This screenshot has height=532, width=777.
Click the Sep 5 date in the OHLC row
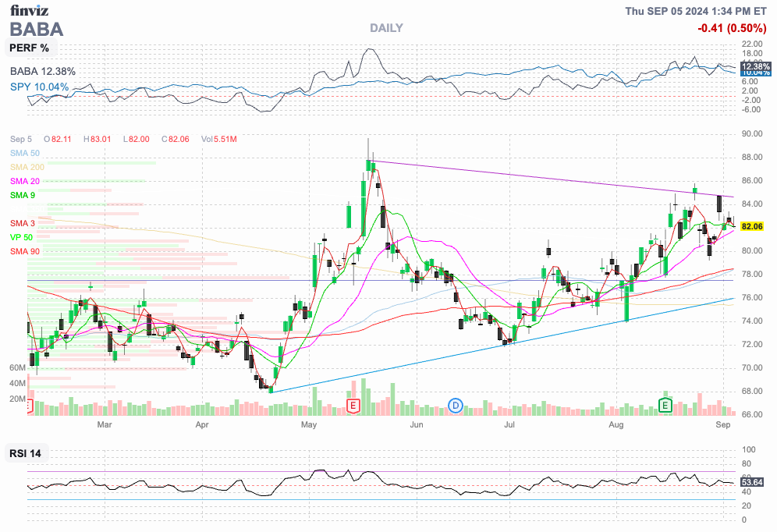21,139
